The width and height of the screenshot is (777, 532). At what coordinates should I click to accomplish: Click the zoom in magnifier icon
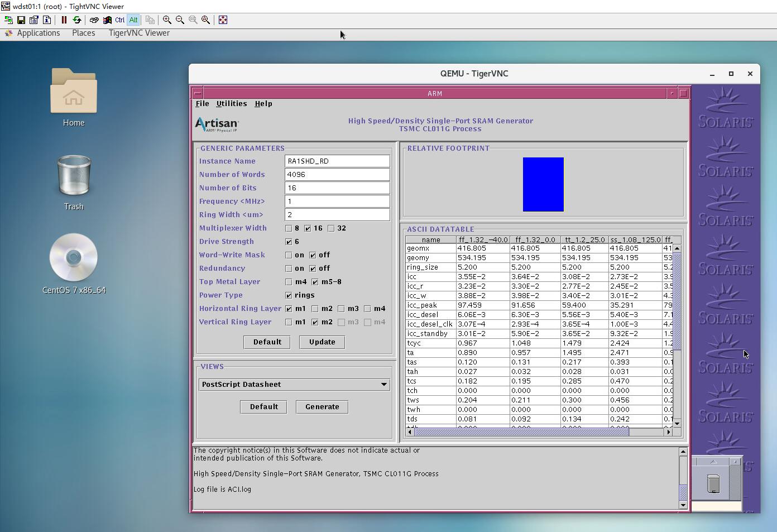coord(167,20)
